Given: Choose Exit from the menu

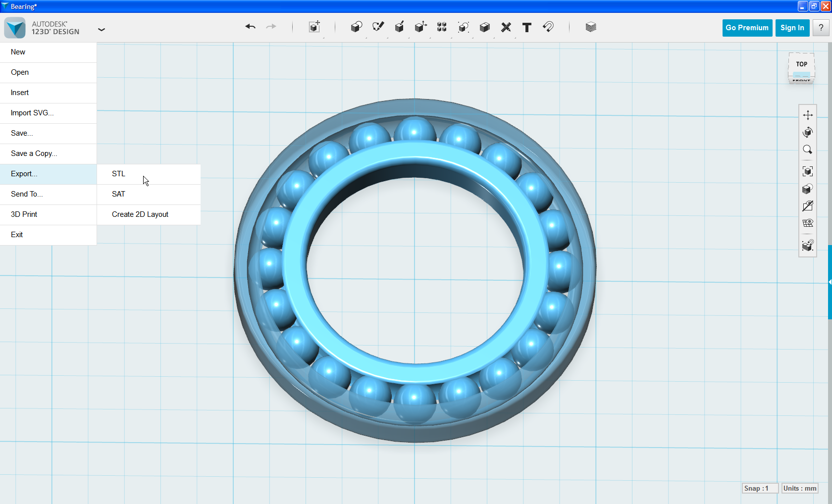Looking at the screenshot, I should (48, 235).
